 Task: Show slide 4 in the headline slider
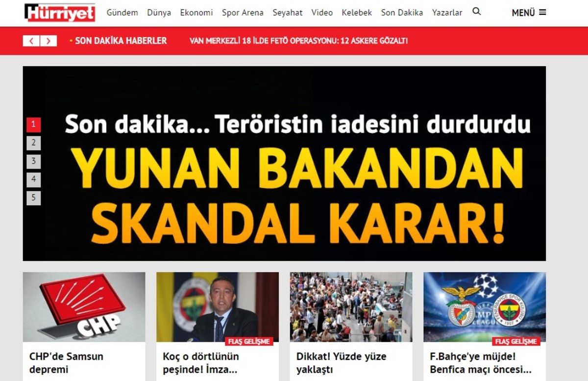pos(33,179)
